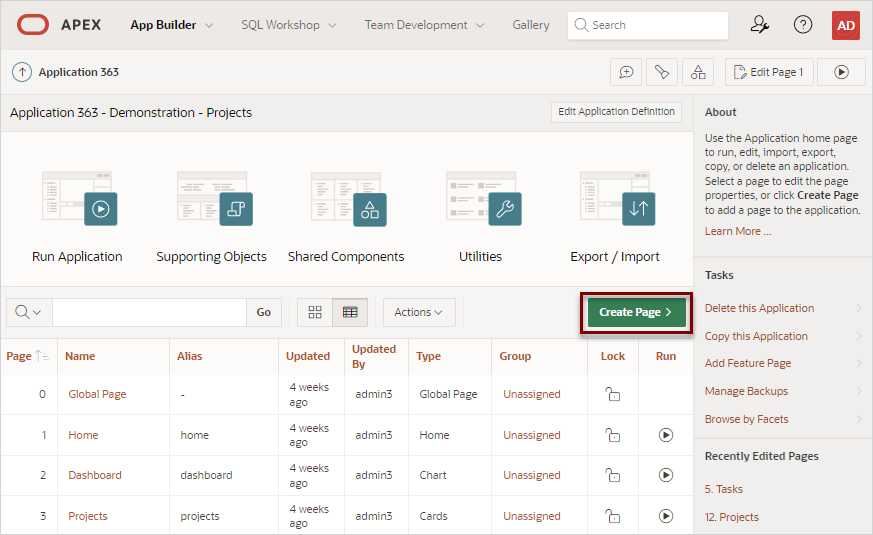Run the Dashboard page
873x535 pixels.
tap(666, 475)
